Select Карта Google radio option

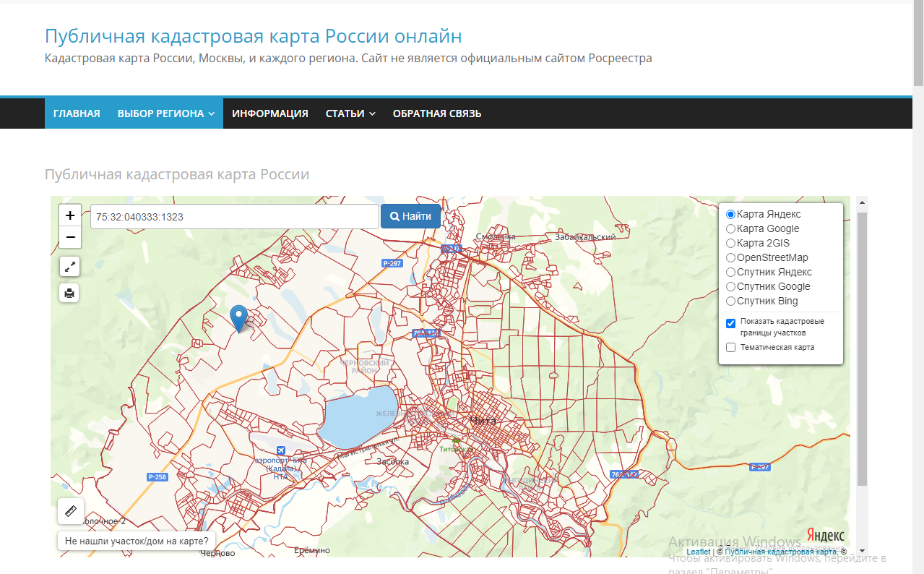tap(731, 229)
